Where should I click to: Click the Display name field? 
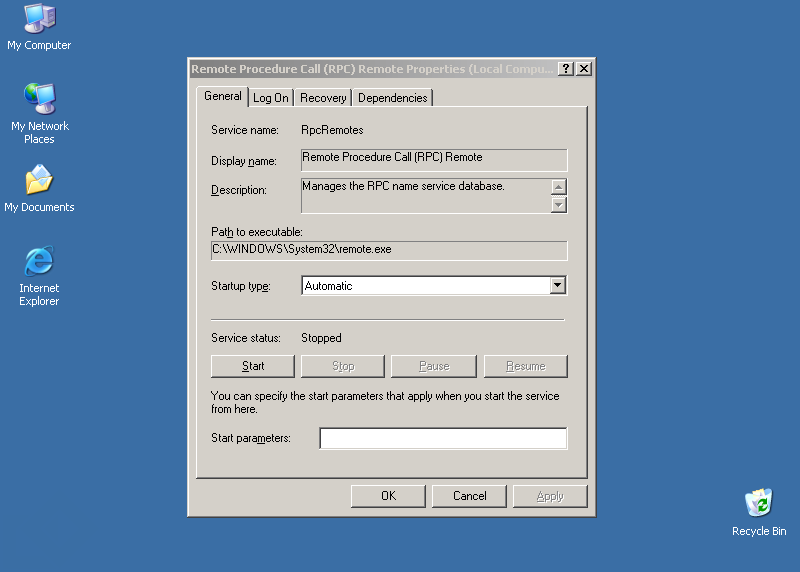434,160
